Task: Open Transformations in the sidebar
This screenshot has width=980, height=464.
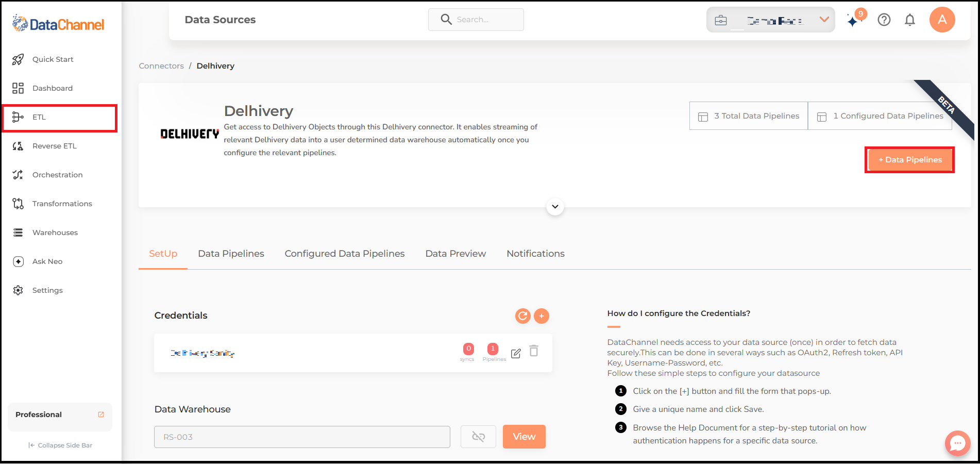Action: point(62,204)
